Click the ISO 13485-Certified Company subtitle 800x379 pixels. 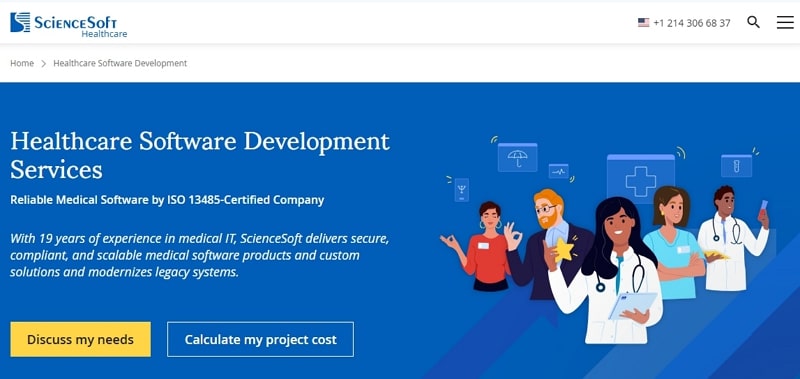coord(167,200)
